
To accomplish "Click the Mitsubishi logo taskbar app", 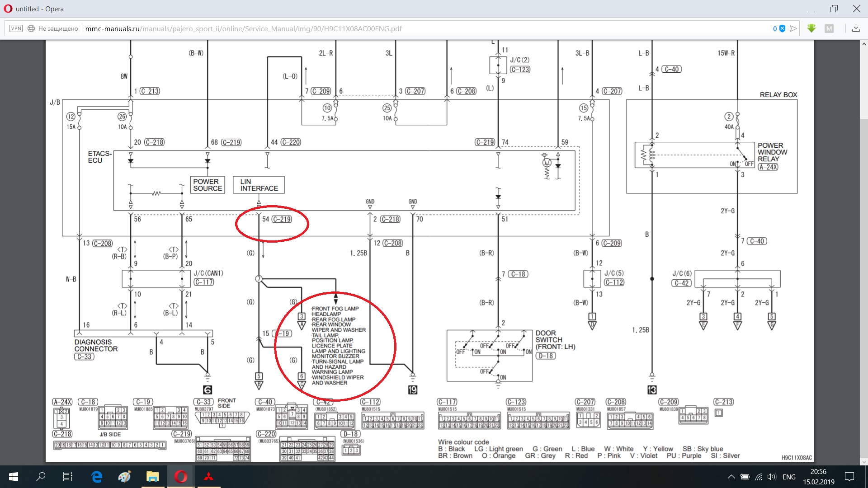I will pyautogui.click(x=208, y=477).
